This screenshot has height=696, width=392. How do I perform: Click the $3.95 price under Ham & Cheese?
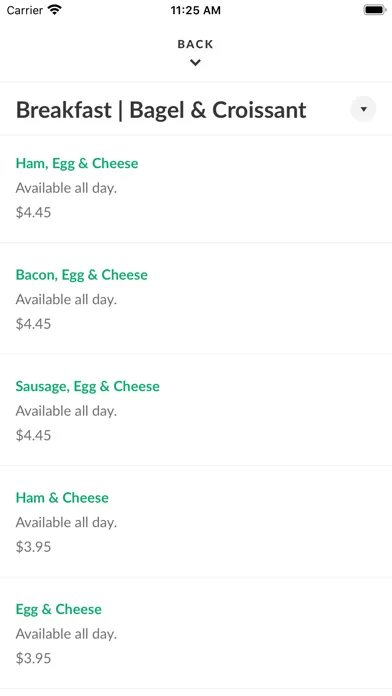click(x=33, y=546)
